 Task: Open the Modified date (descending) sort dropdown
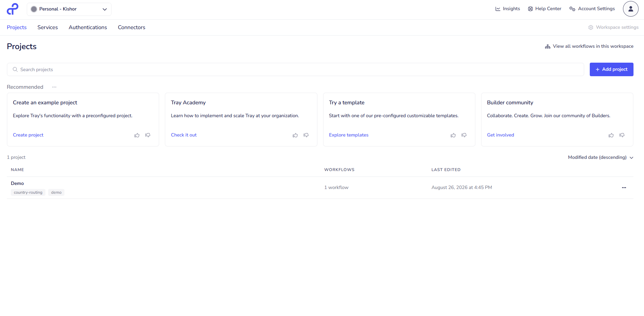coord(601,157)
